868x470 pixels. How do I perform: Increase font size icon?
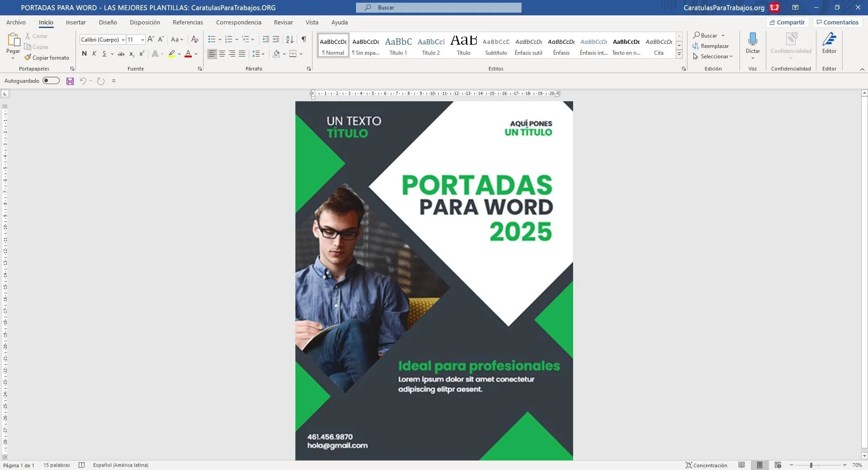click(x=151, y=39)
